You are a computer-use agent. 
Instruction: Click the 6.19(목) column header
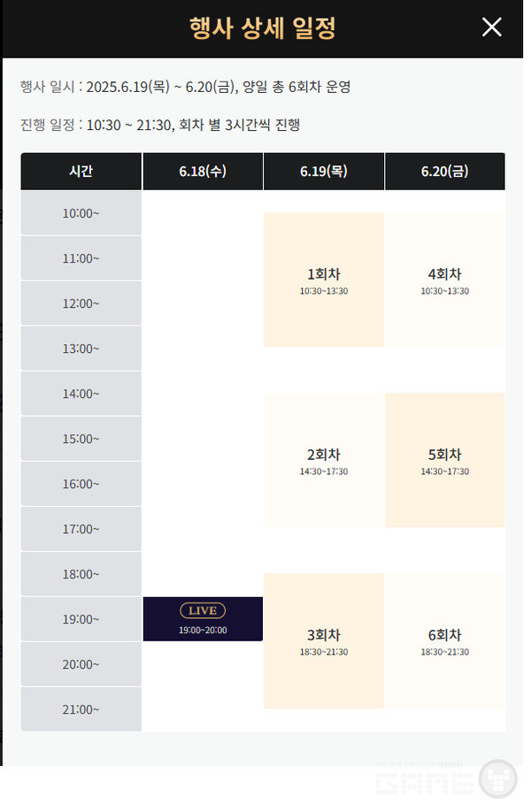pos(324,172)
